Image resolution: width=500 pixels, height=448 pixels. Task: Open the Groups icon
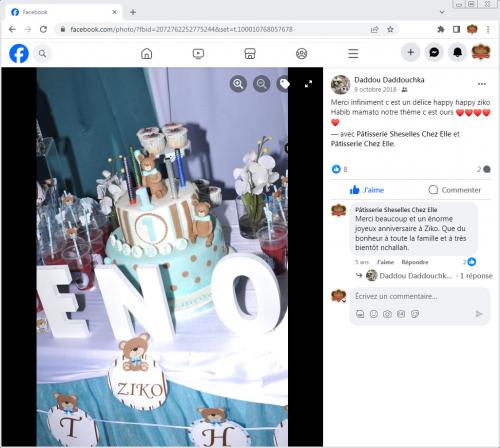coord(302,53)
